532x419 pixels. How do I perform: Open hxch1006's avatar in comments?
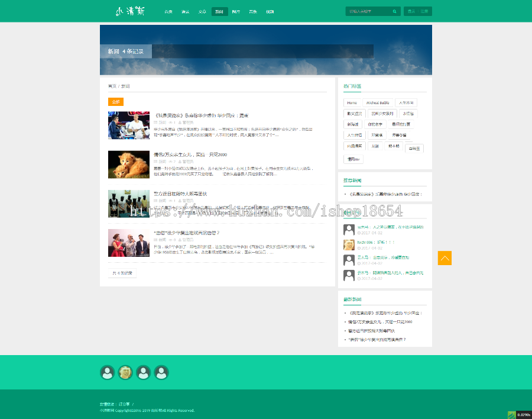[x=349, y=245]
